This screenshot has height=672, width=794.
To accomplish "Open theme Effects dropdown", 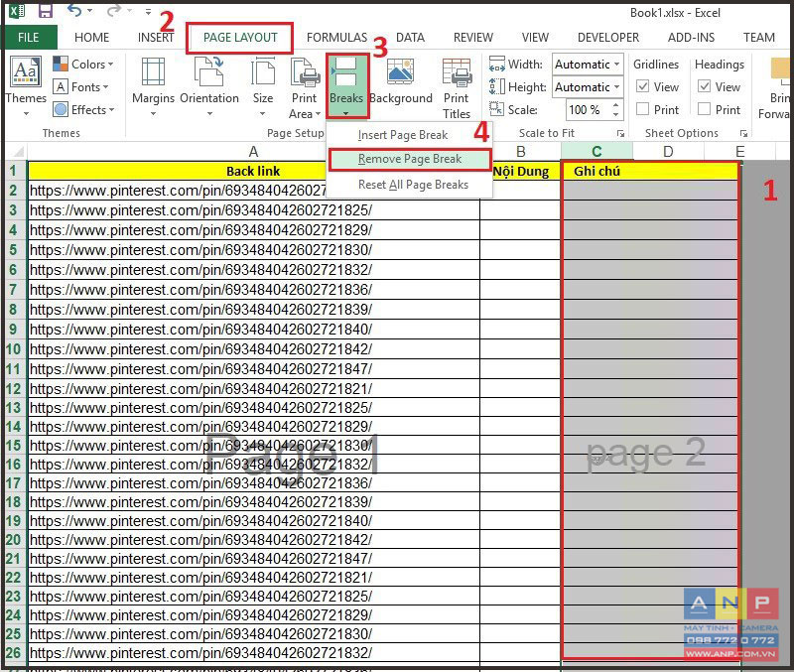I will pos(84,110).
